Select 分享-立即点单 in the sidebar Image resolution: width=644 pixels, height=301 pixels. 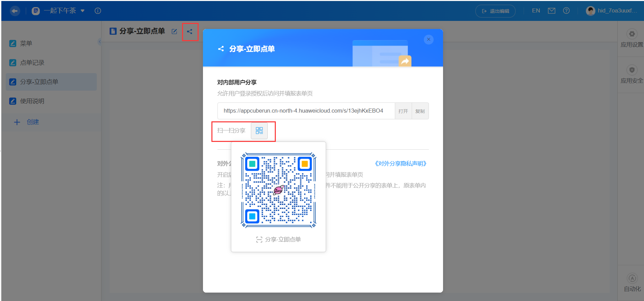(51, 82)
